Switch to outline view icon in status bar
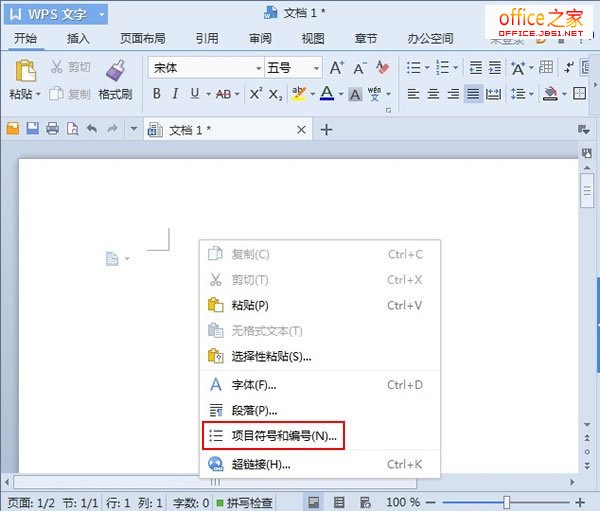600x511 pixels. click(339, 502)
